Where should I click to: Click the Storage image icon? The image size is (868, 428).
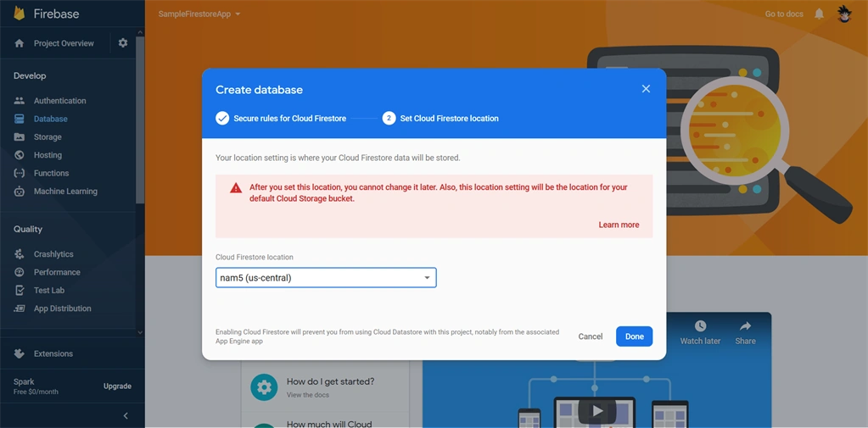20,137
